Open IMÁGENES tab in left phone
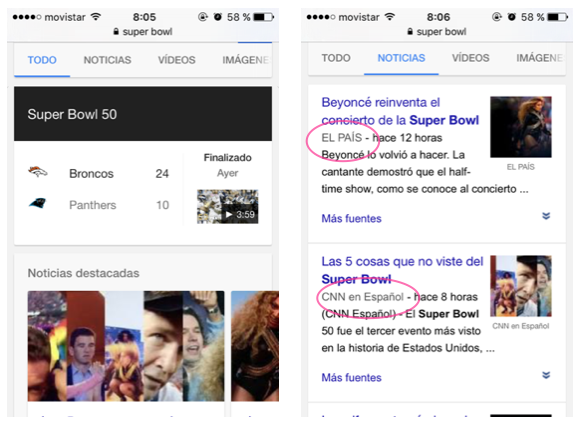This screenshot has height=433, width=581. pos(246,60)
